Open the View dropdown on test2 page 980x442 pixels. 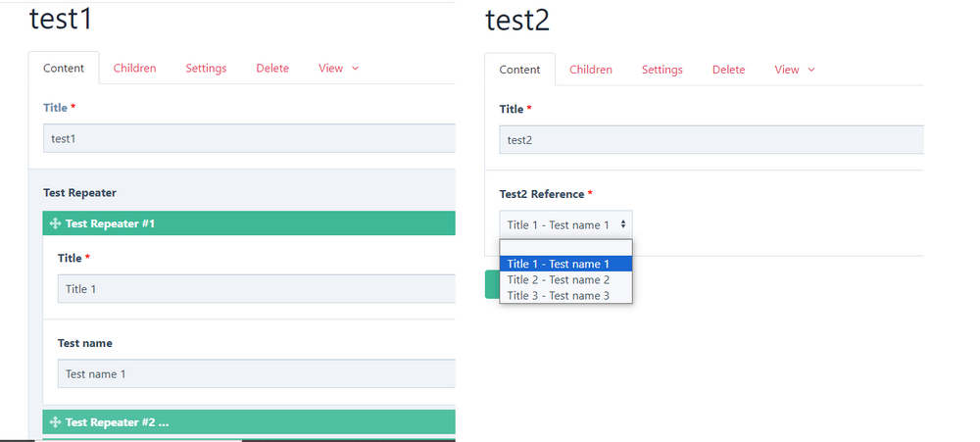click(x=794, y=70)
